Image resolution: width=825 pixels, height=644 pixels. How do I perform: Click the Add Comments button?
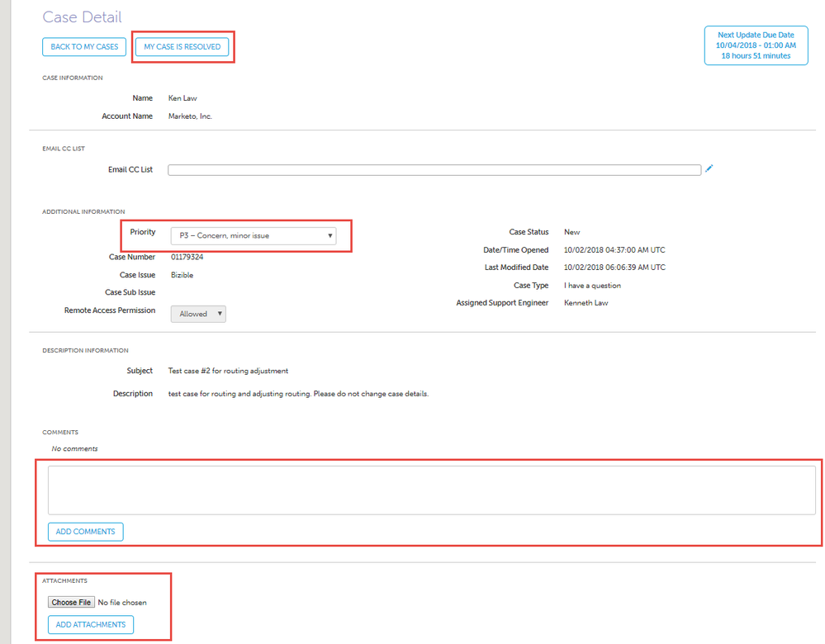click(x=85, y=532)
